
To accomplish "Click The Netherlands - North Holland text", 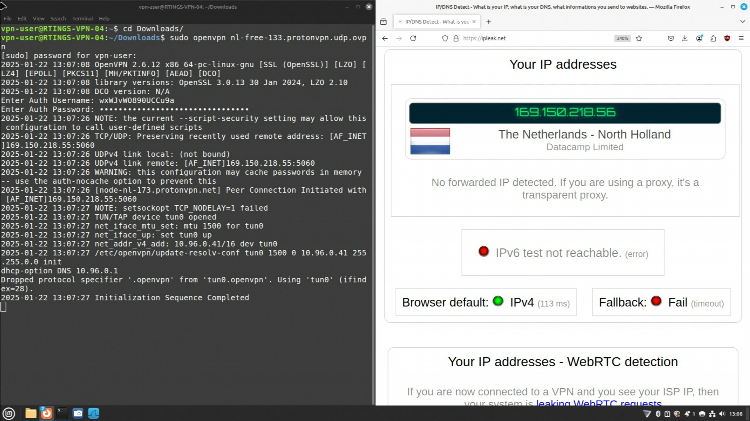I will [584, 134].
